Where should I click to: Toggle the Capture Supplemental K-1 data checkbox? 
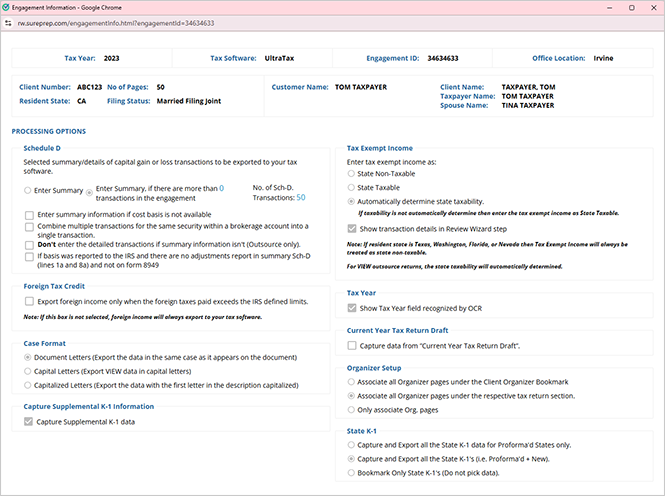(x=28, y=421)
